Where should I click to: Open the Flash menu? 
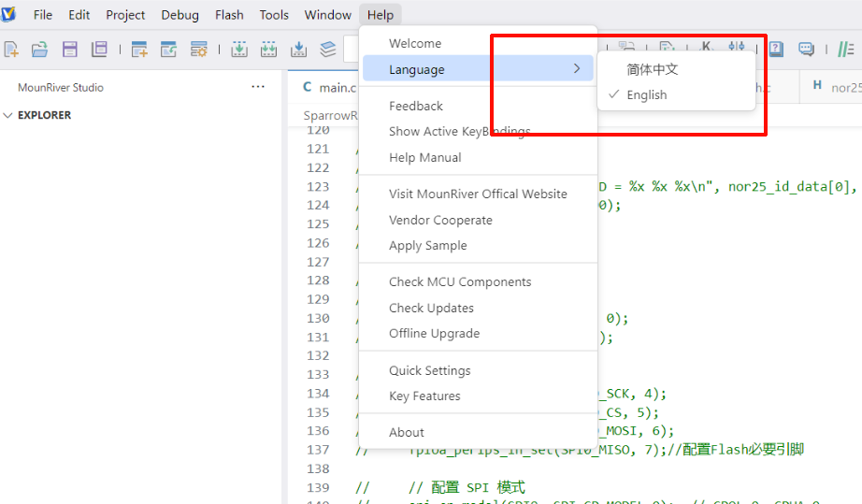pos(229,15)
